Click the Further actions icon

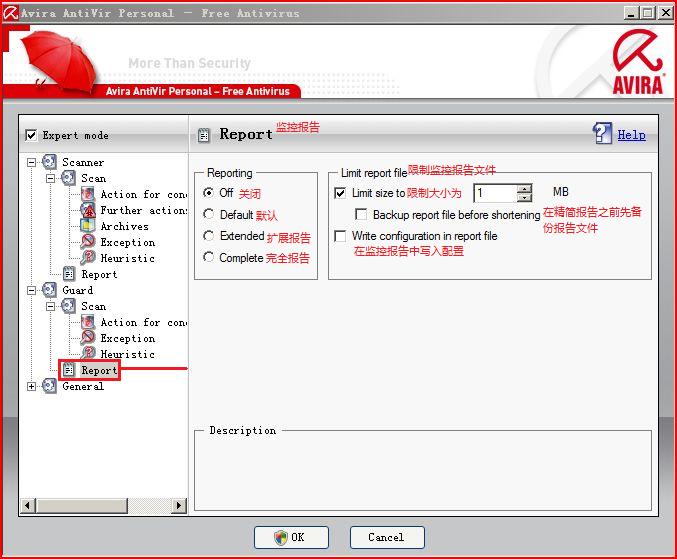tap(88, 210)
